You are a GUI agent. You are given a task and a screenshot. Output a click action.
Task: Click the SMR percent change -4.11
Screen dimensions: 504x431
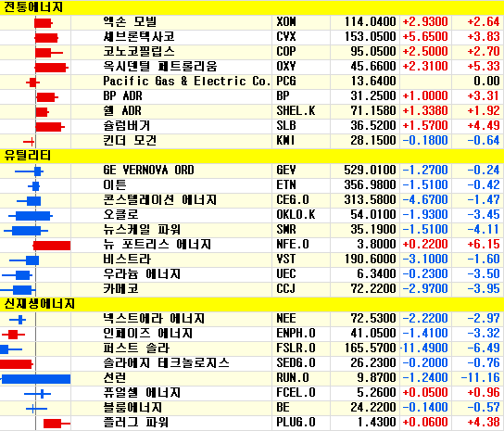pos(483,229)
